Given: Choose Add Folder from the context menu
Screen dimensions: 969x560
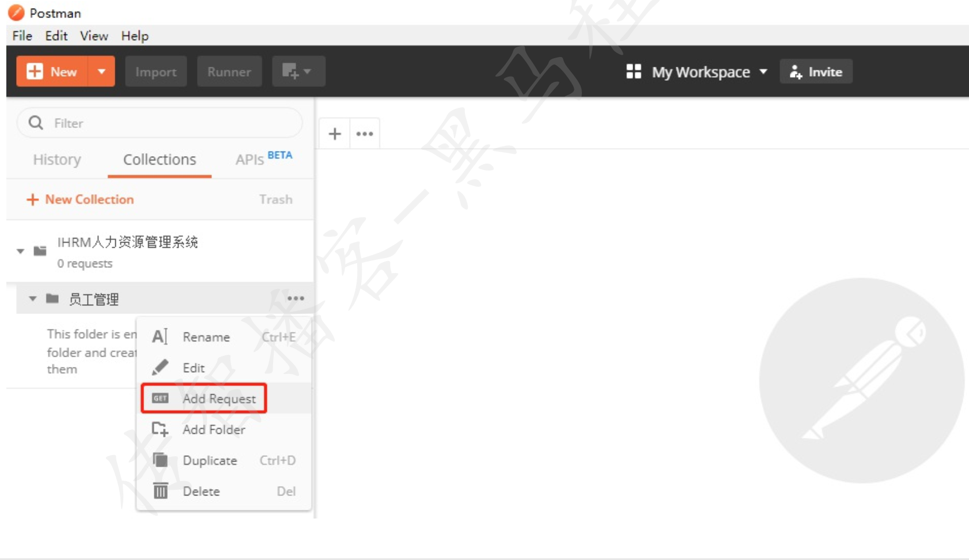Looking at the screenshot, I should coord(224,429).
